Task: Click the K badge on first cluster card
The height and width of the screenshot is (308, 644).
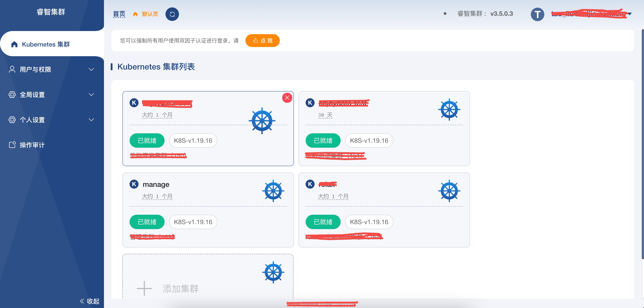Action: (134, 103)
